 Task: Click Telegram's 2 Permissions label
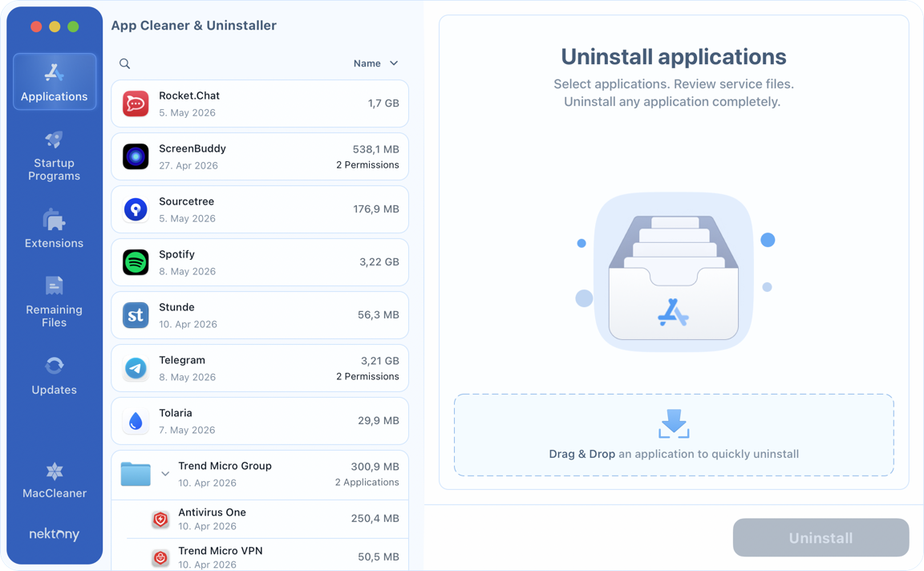[367, 377]
